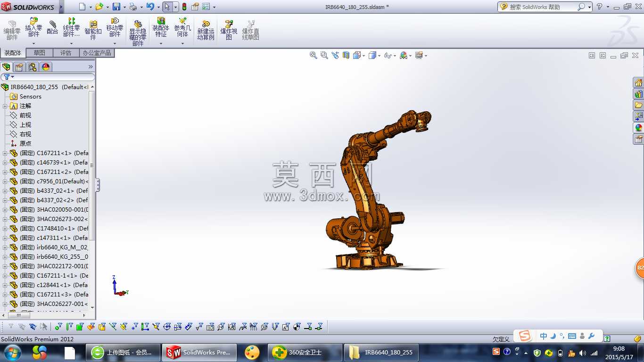Switch to the 评估 tab

pyautogui.click(x=66, y=53)
